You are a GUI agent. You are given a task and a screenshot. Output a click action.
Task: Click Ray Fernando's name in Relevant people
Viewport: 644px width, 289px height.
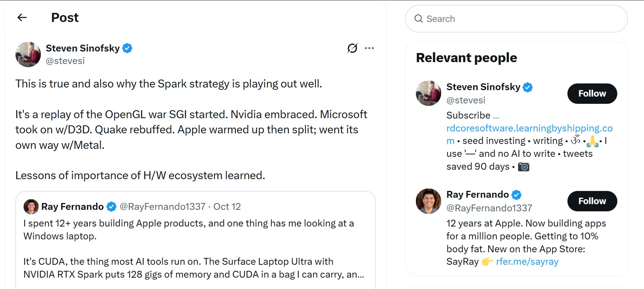point(478,195)
